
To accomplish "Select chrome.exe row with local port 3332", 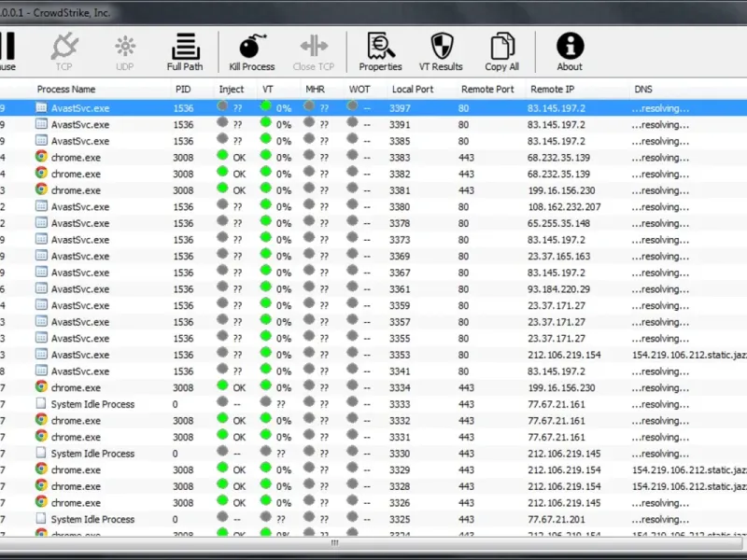I will click(373, 421).
